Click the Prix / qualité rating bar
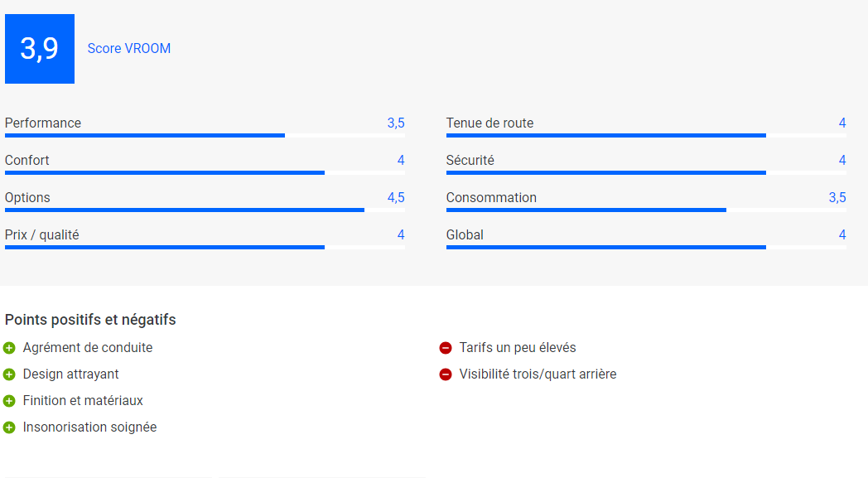868x478 pixels. 205,247
